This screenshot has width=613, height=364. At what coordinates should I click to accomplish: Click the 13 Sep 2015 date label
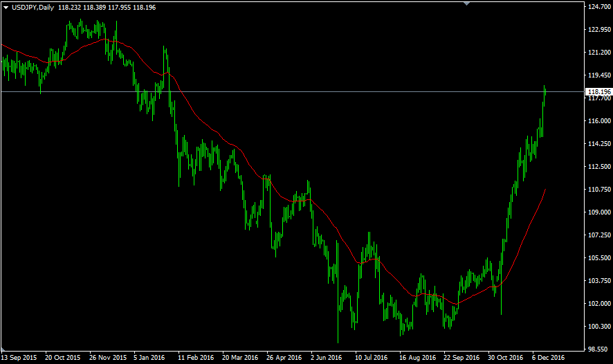(19, 357)
